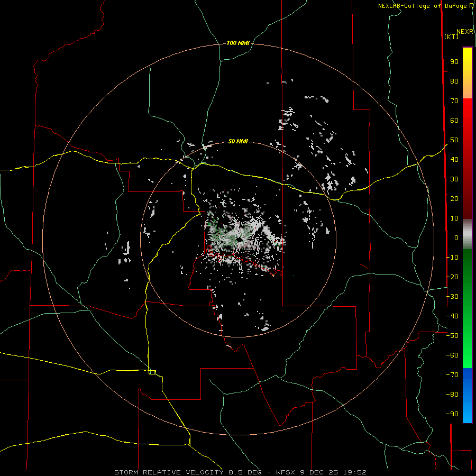Click the 10 value on the velocity scale
This screenshot has width=476, height=476.
[x=454, y=218]
